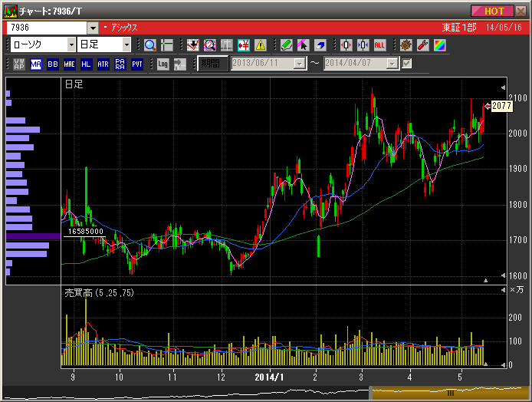Viewport: 532px width, 402px height.
Task: Toggle the HL indicator button
Action: click(x=86, y=64)
